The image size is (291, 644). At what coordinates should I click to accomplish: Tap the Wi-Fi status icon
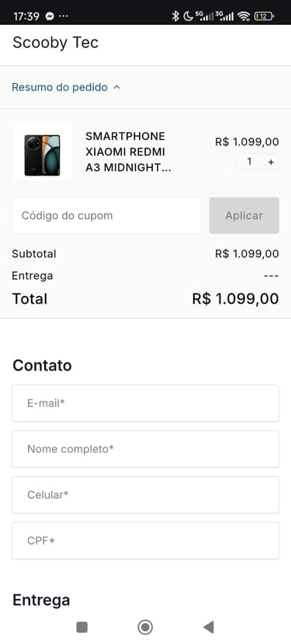244,16
